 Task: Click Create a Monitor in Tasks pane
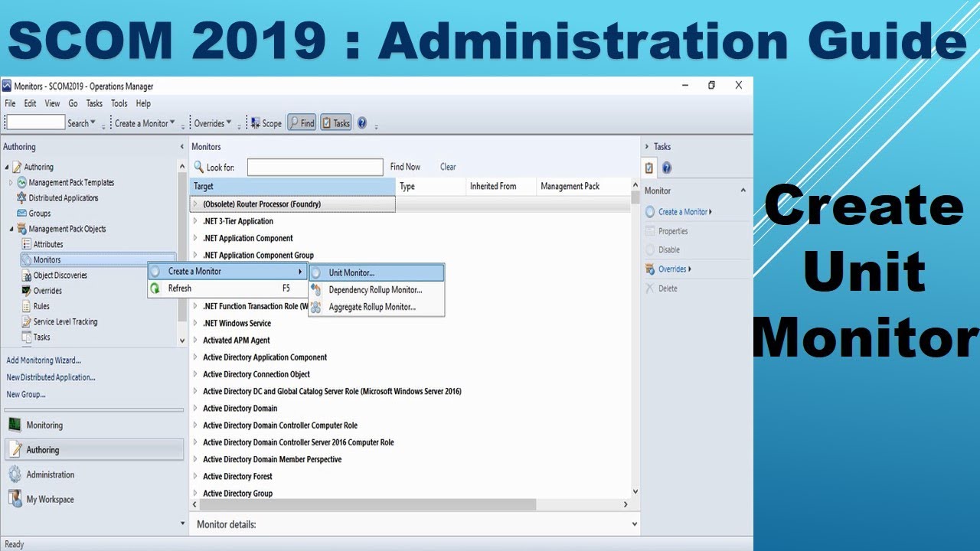click(x=684, y=212)
